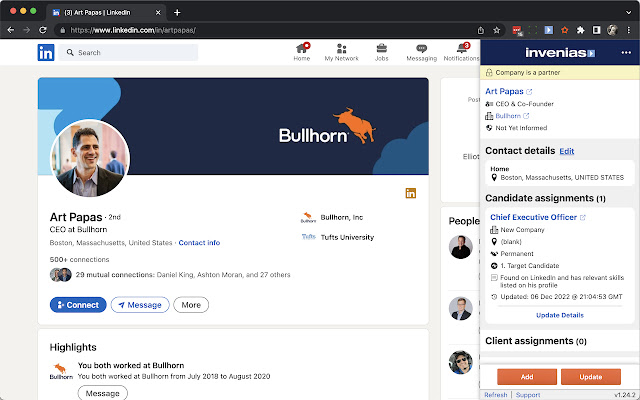Click the Support link in Invenias footer
The image size is (640, 400).
(528, 395)
